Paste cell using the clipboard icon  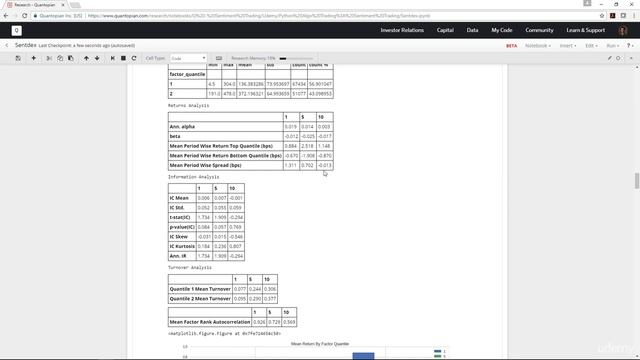(71, 58)
